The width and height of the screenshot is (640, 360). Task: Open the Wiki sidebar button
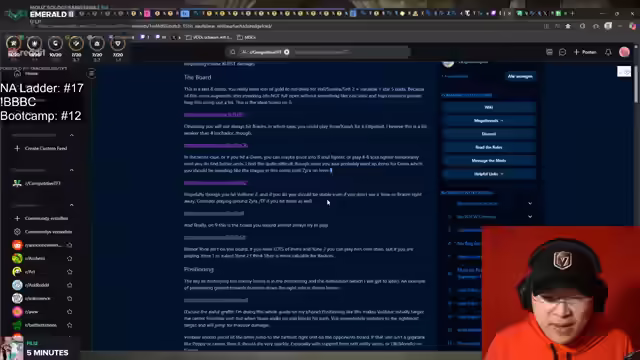tap(489, 107)
